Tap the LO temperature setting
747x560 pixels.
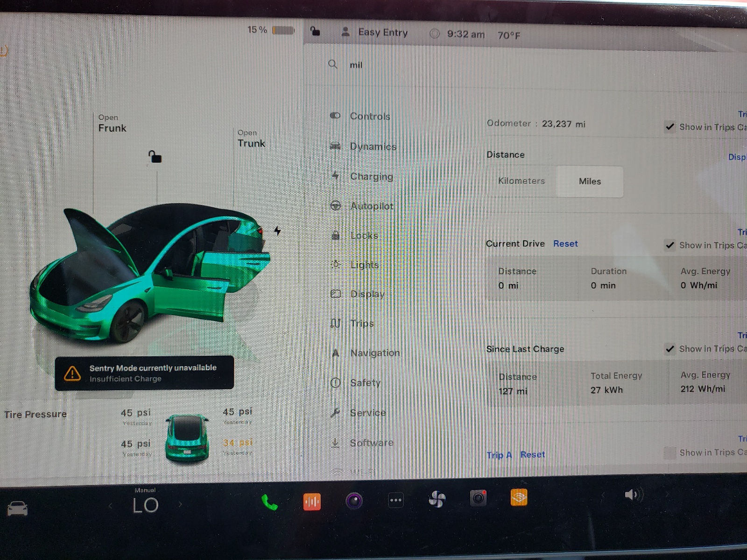[x=145, y=505]
